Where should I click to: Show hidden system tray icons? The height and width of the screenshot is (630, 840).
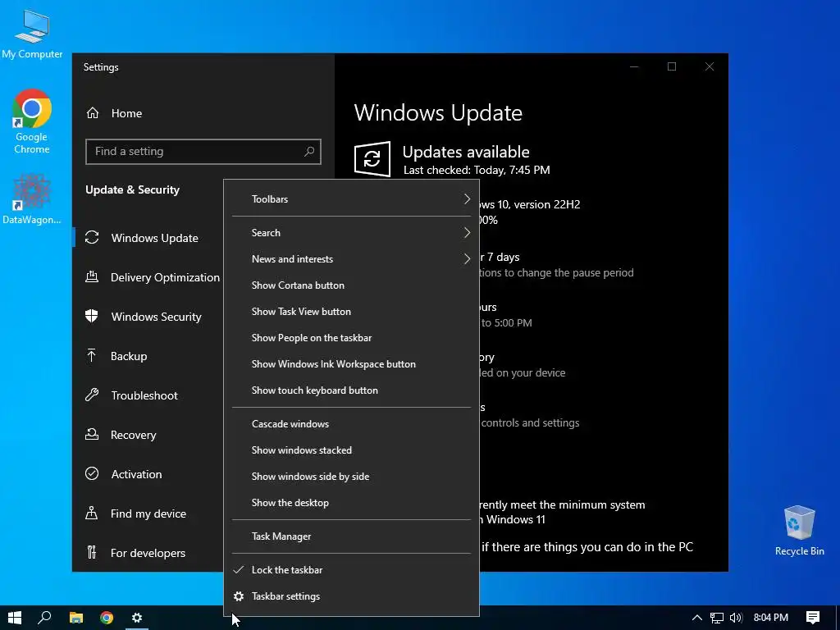[x=697, y=618]
